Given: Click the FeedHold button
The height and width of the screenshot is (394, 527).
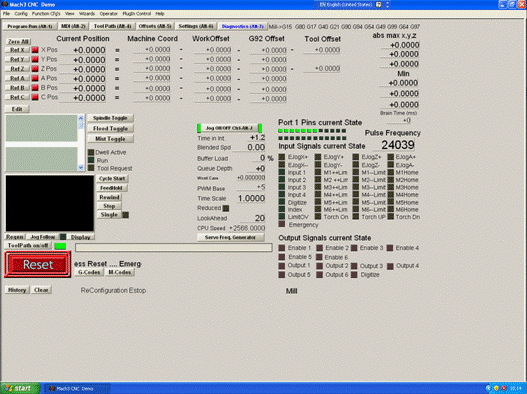Looking at the screenshot, I should click(111, 188).
